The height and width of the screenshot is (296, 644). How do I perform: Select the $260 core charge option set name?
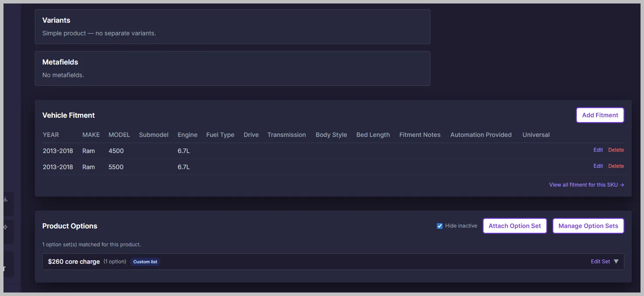click(74, 262)
